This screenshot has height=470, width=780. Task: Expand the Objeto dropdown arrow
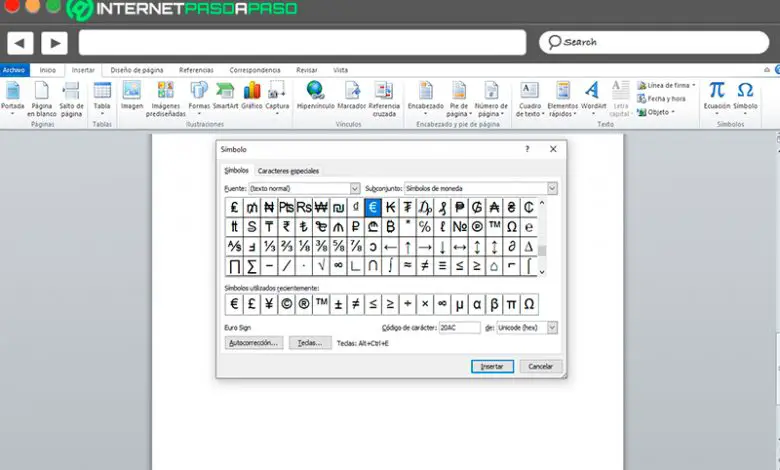[673, 112]
